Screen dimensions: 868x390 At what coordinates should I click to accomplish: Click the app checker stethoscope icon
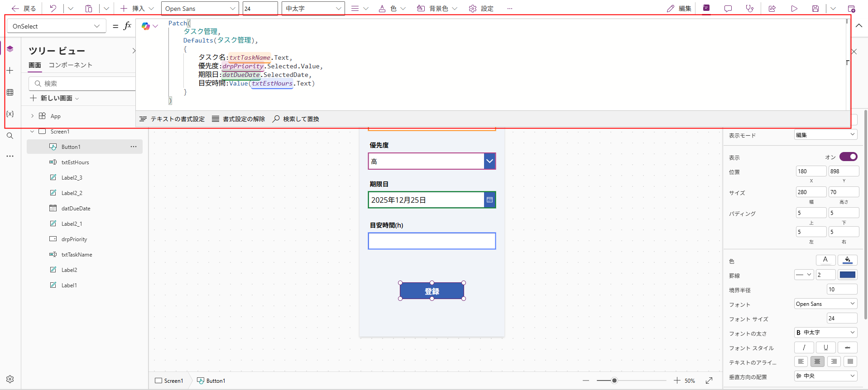pyautogui.click(x=750, y=9)
